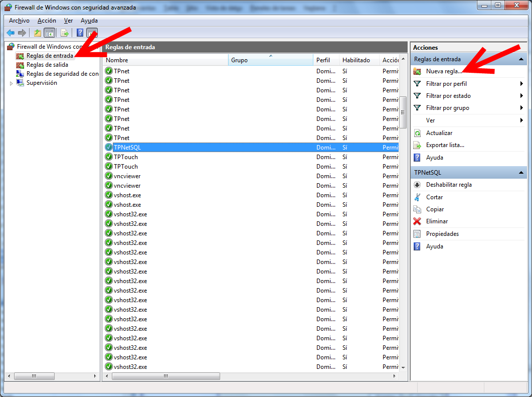Viewport: 532px width, 397px height.
Task: Click the Nueva regla icon in Acciones
Action: click(x=417, y=71)
